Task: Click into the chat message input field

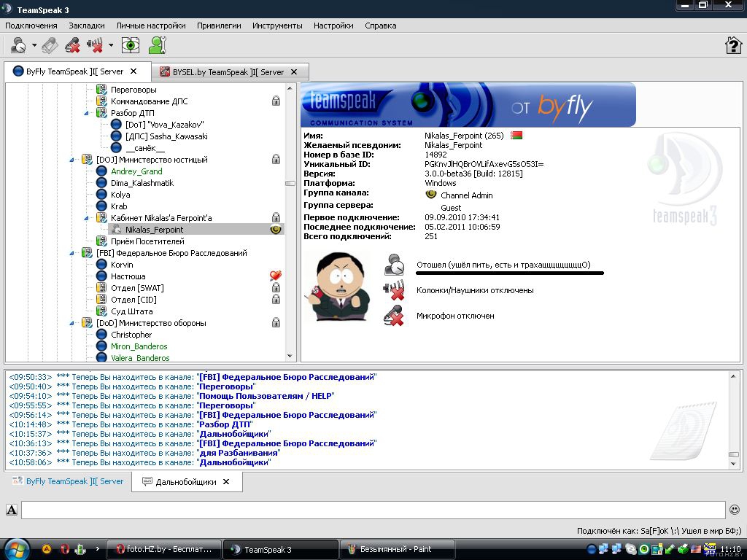Action: tap(372, 510)
